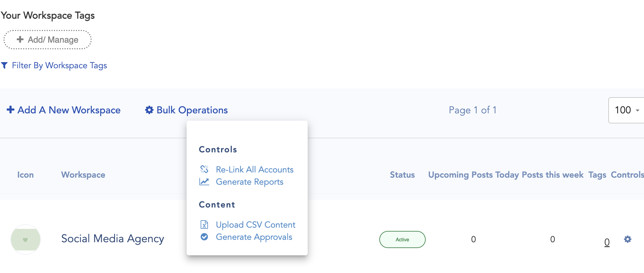Image resolution: width=644 pixels, height=273 pixels.
Task: Select Upload CSV Content option
Action: [256, 225]
